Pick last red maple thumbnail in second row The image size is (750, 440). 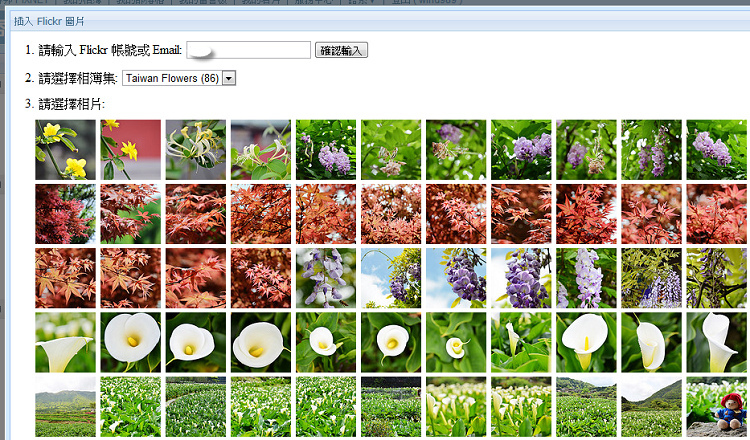coord(716,214)
